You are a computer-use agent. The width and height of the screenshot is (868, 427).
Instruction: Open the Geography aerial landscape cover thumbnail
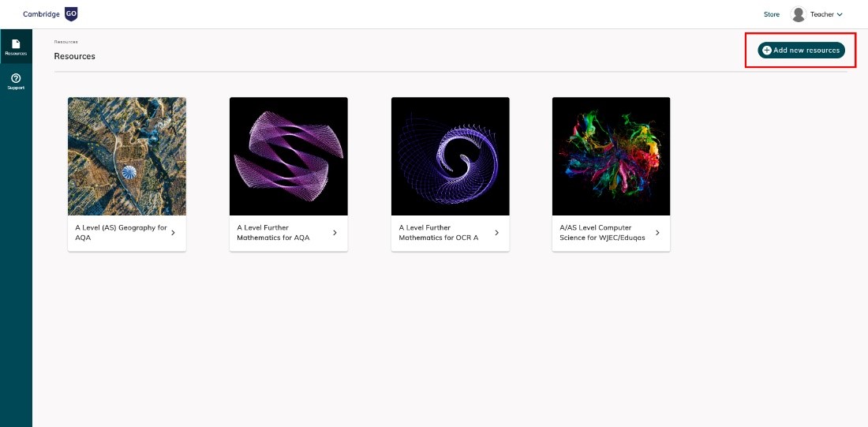(x=127, y=156)
